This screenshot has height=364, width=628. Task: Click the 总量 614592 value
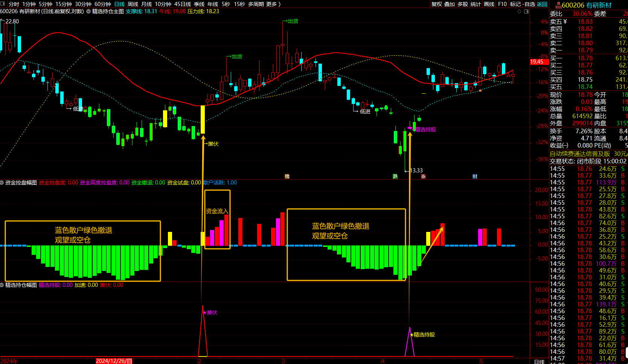582,116
